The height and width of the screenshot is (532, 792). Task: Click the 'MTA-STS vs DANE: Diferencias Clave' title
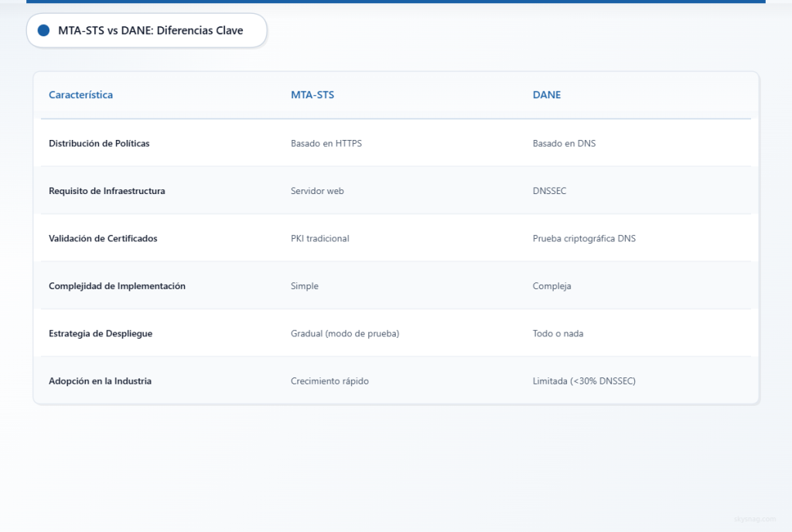point(151,31)
